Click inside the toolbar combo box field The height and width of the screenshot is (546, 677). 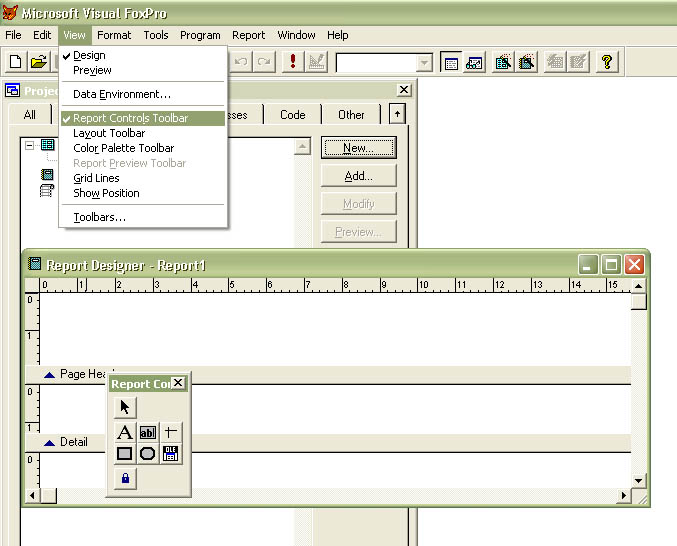[376, 63]
